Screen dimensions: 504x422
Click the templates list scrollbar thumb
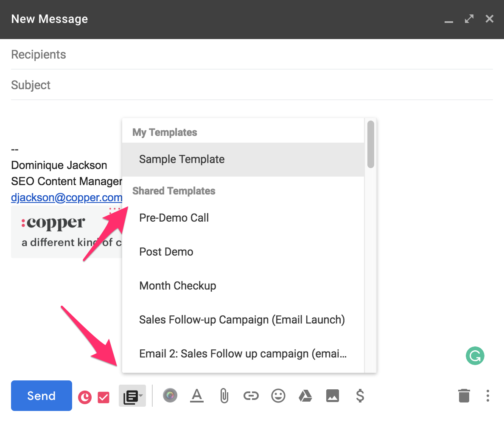coord(371,144)
